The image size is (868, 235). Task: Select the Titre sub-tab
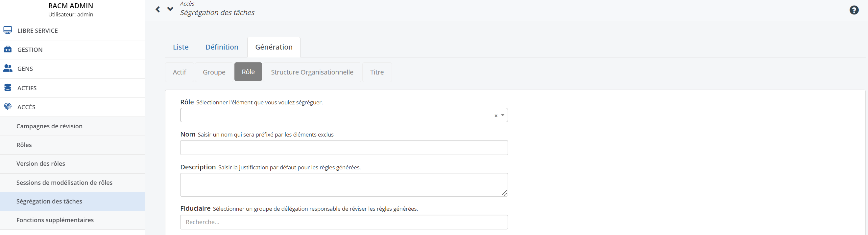[x=377, y=72]
